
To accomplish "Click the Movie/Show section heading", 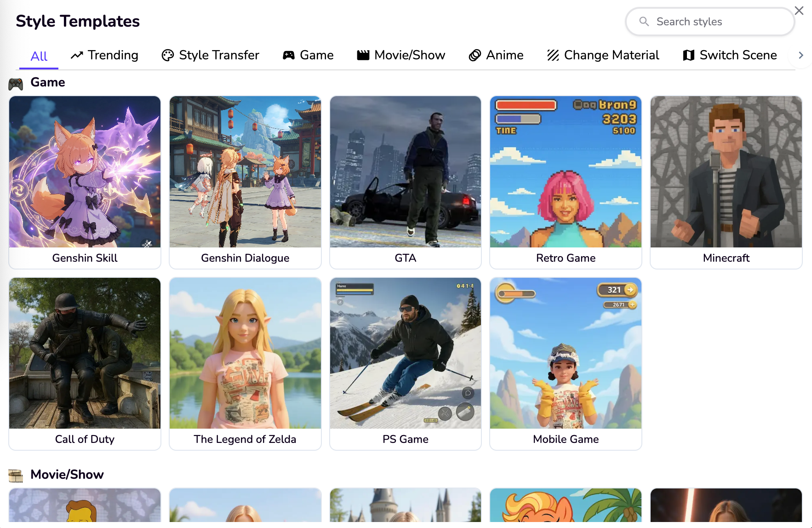I will pyautogui.click(x=67, y=475).
